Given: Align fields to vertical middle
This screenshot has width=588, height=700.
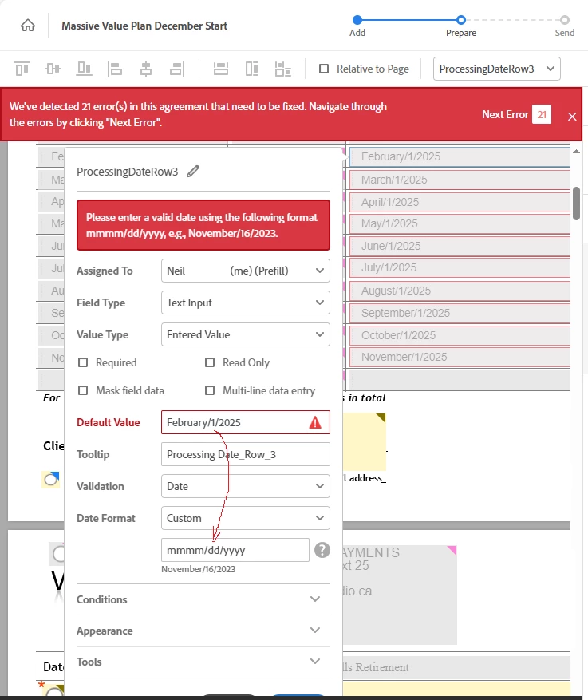Looking at the screenshot, I should tap(53, 69).
